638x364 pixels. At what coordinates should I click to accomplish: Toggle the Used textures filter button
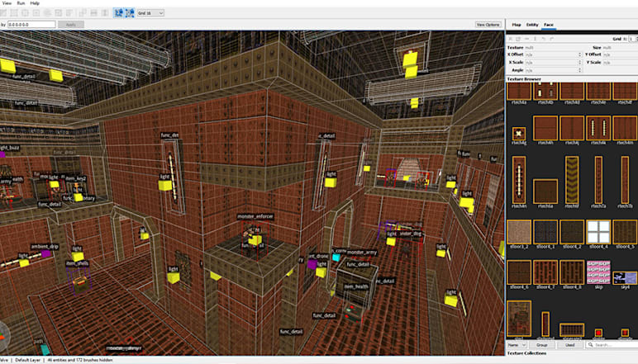click(x=569, y=345)
